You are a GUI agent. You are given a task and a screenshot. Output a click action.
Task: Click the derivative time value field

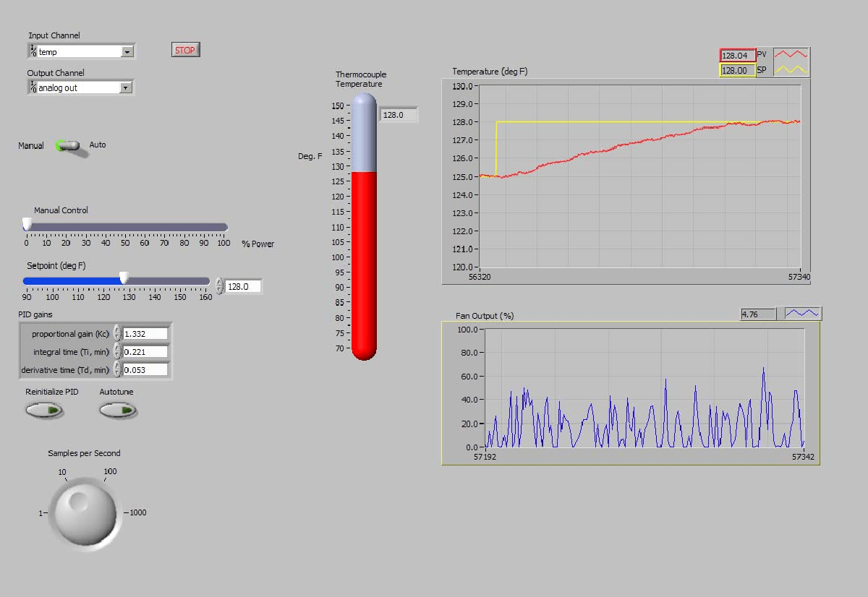pos(145,370)
